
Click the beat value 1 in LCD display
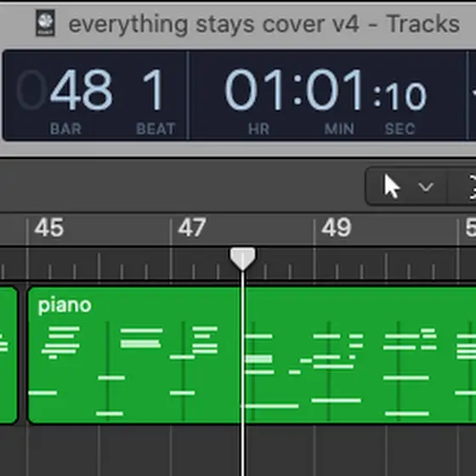click(154, 90)
